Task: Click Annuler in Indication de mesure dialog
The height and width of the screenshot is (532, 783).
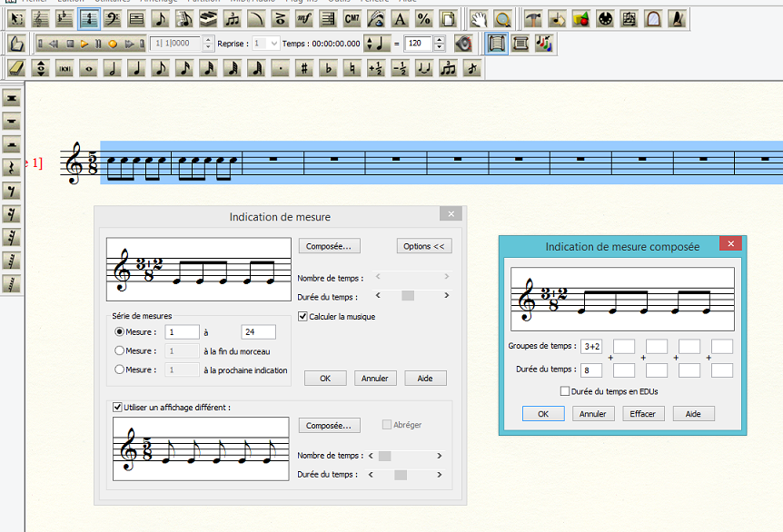Action: point(374,379)
